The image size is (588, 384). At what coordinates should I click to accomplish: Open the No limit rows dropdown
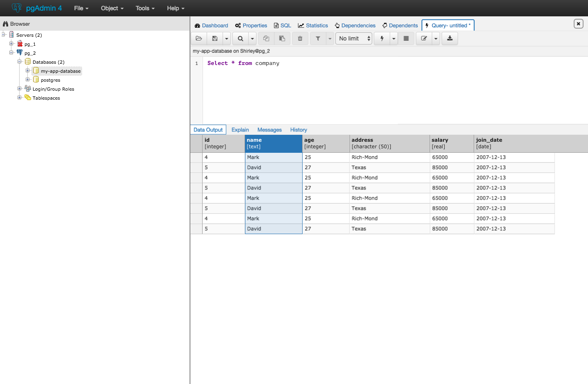(354, 38)
